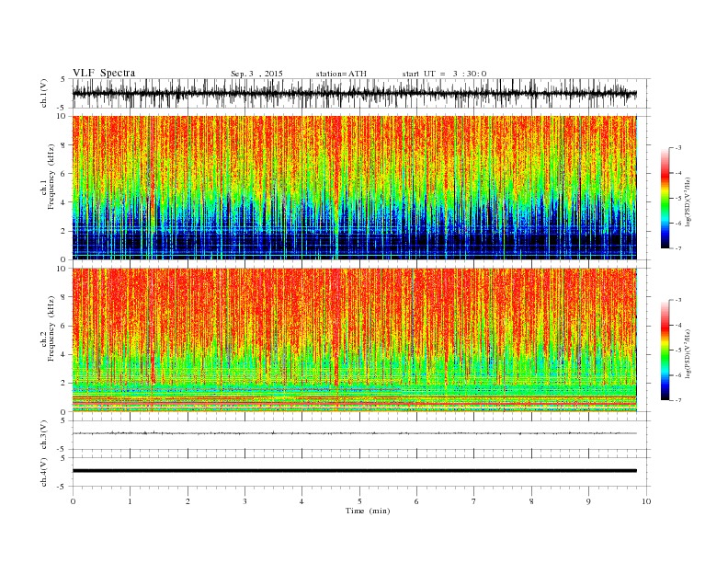The width and height of the screenshot is (728, 563).
Task: Click the '6' tick on the Time axis
Action: tap(416, 501)
